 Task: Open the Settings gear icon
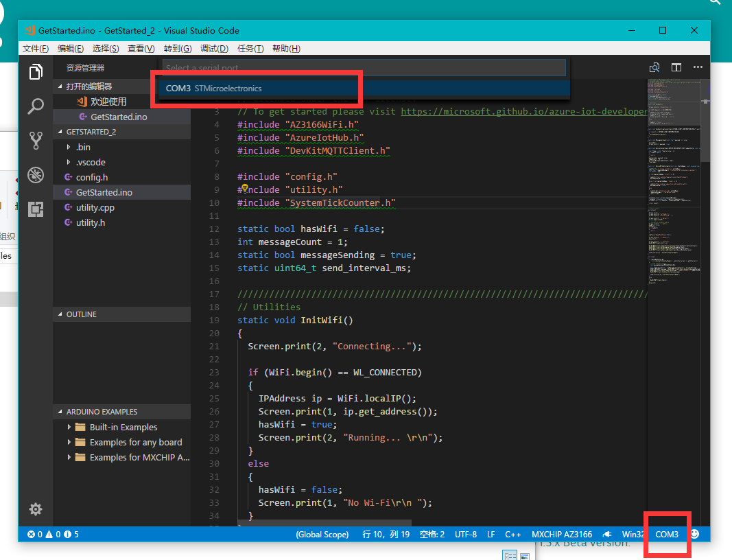[36, 509]
